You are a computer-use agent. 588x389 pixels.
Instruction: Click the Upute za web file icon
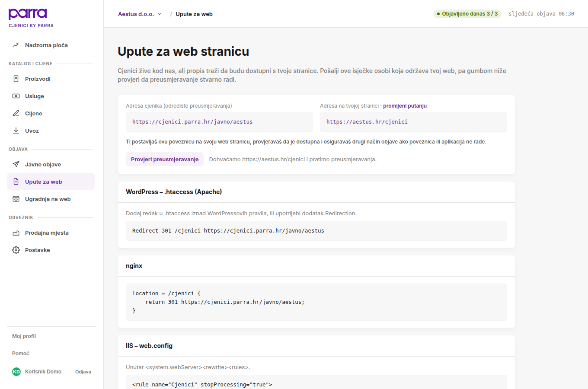pos(16,182)
